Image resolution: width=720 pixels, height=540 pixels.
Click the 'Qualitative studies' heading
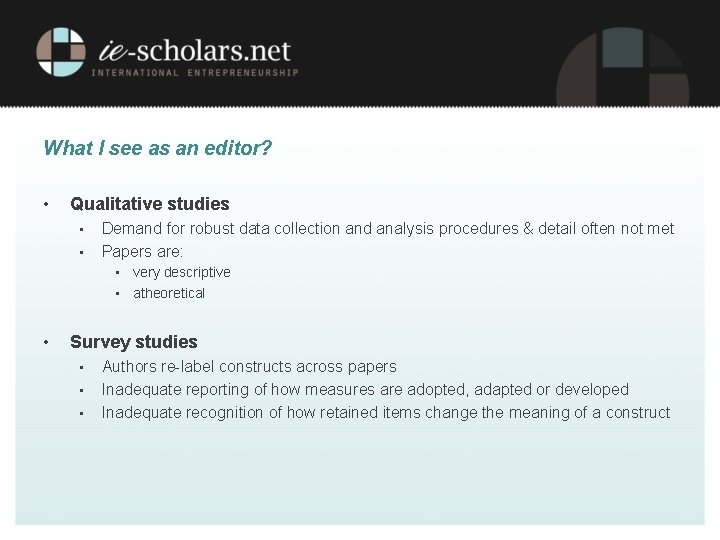[149, 204]
